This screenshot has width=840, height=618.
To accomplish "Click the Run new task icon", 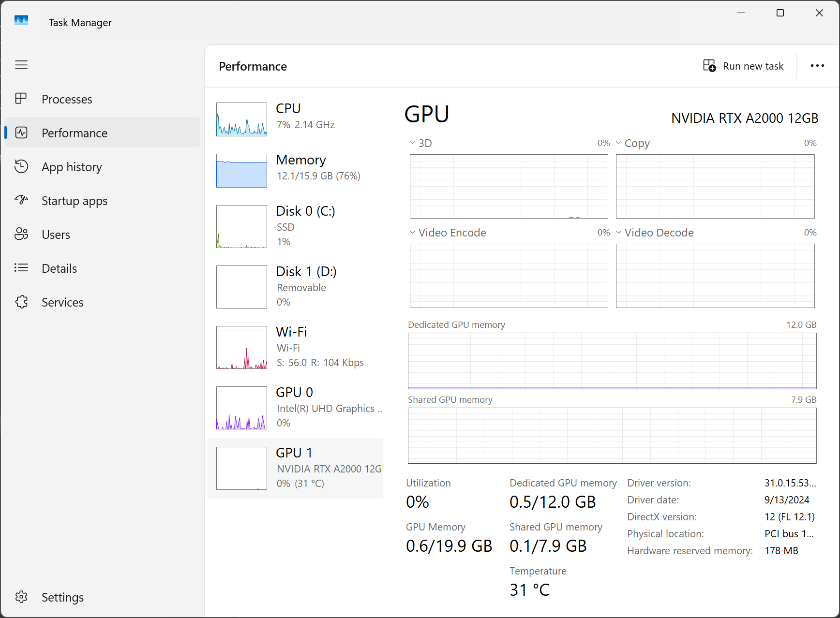I will click(x=709, y=66).
